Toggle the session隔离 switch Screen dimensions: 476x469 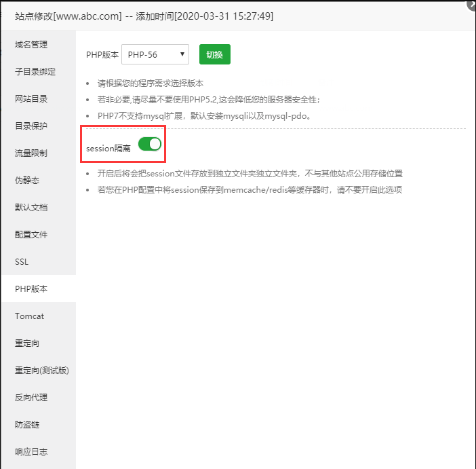tap(149, 144)
